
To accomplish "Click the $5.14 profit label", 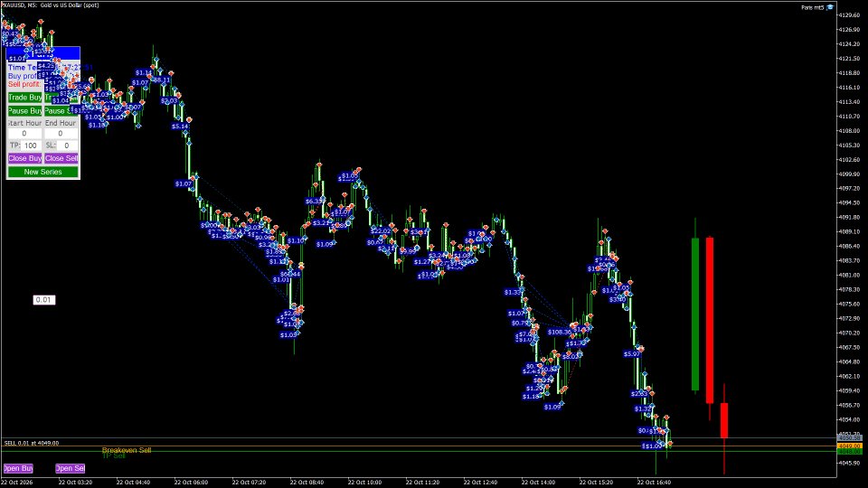I will pos(180,127).
